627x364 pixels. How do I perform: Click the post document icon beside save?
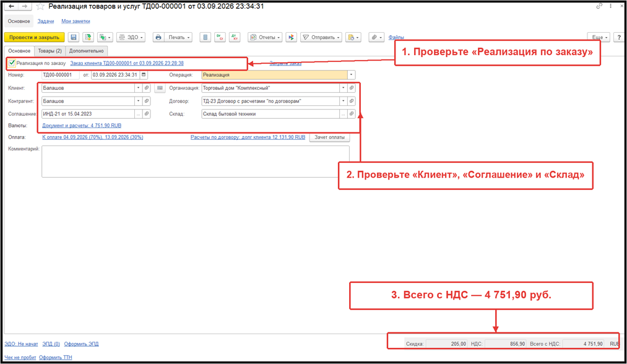tap(88, 37)
